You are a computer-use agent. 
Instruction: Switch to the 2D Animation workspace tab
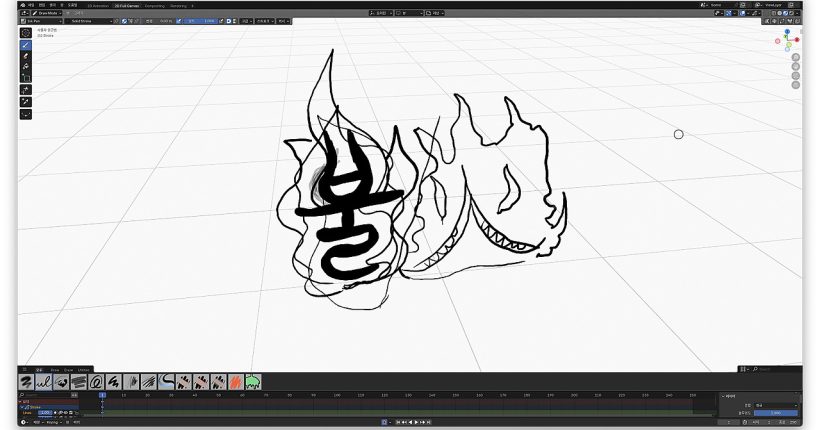tap(97, 5)
